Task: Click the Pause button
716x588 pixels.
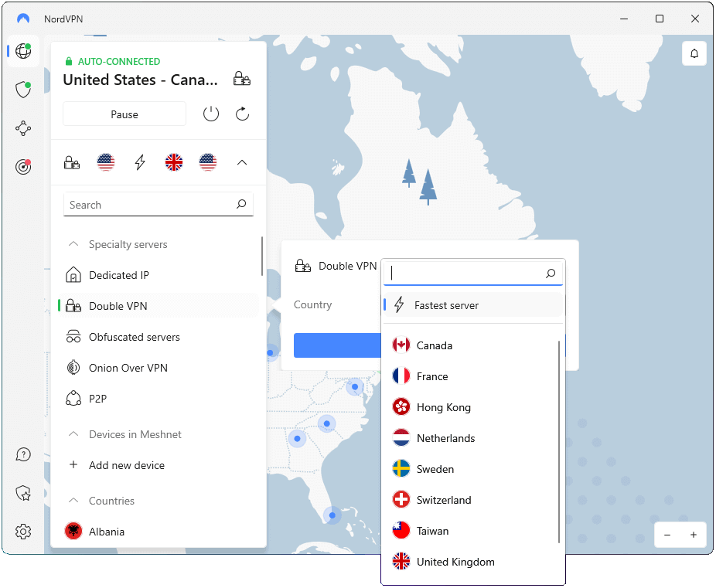Action: 124,114
